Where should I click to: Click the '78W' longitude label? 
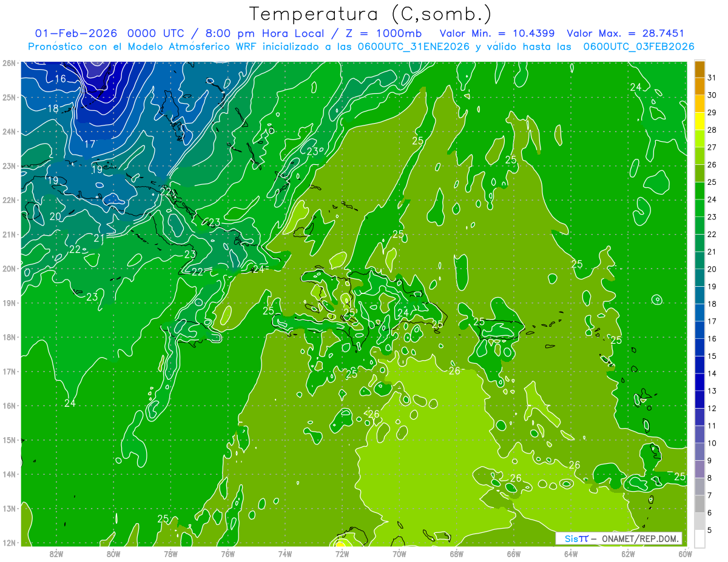tap(170, 554)
